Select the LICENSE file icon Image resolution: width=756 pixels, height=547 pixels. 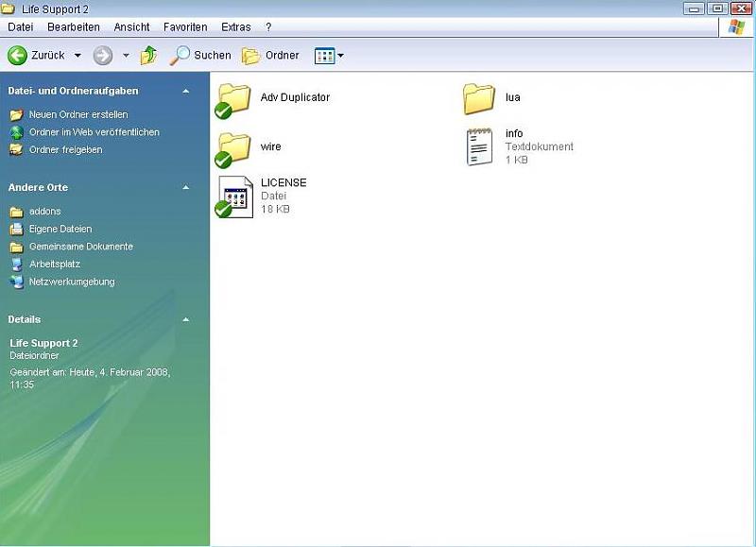(234, 196)
